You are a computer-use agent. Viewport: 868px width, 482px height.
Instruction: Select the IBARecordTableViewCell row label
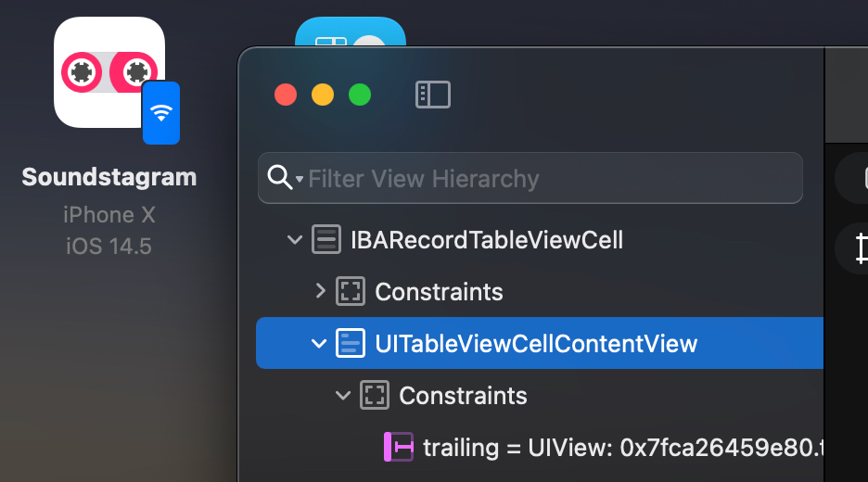[x=486, y=240]
